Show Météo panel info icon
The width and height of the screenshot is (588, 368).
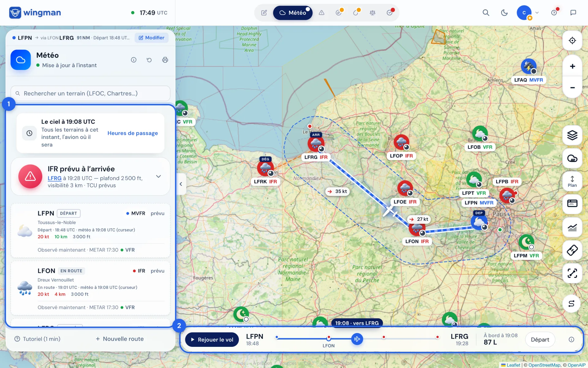pyautogui.click(x=134, y=60)
